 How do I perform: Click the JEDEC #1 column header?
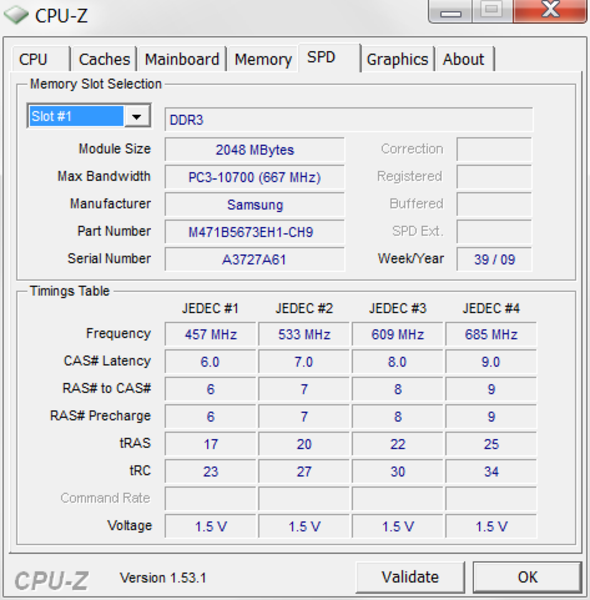[210, 308]
